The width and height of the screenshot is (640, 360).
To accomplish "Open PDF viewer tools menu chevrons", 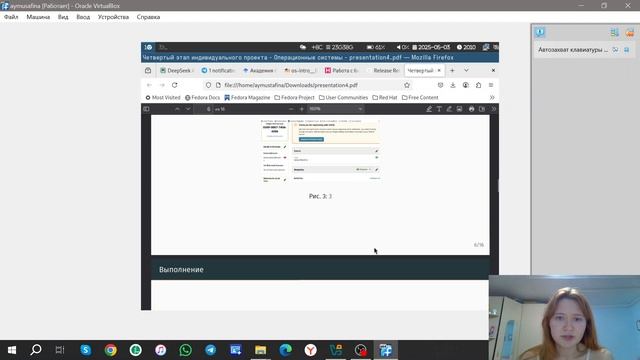I will pyautogui.click(x=493, y=109).
